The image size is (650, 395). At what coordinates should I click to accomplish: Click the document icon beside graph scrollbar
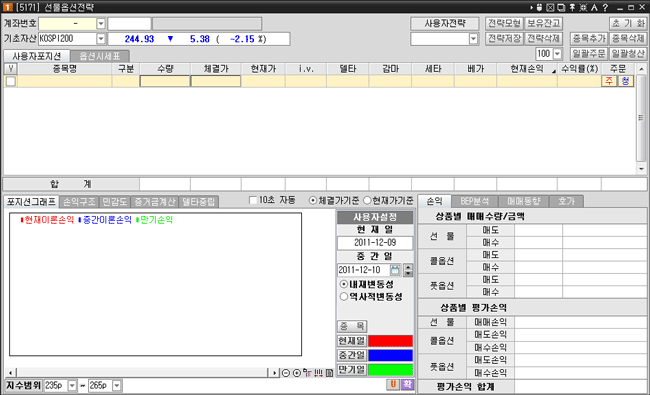click(329, 373)
